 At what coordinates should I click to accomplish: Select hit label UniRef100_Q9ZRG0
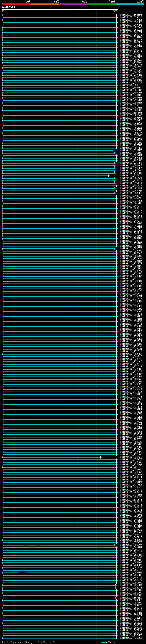(x=131, y=100)
